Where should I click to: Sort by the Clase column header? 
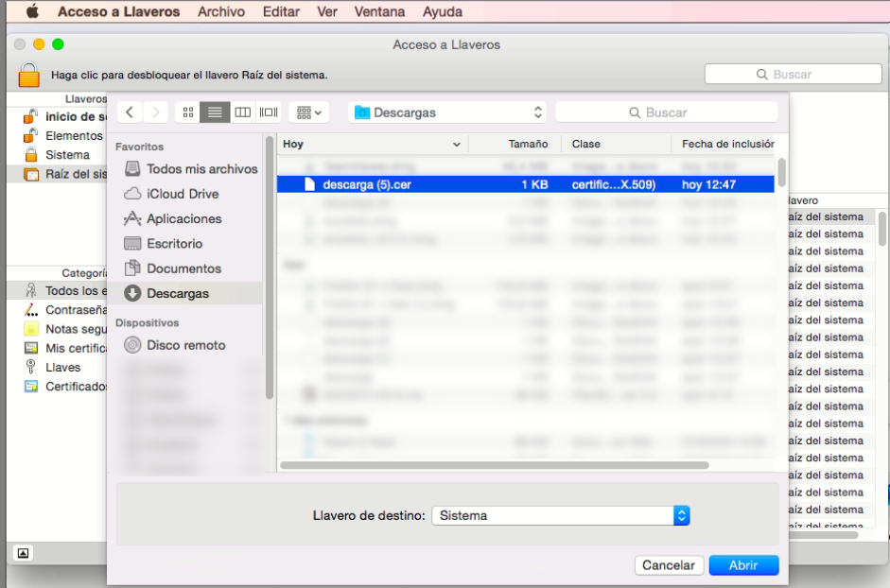click(616, 144)
